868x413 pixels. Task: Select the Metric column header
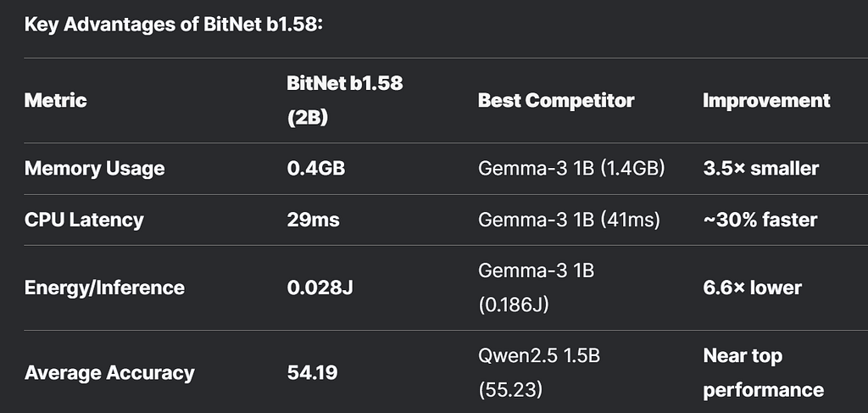point(55,100)
